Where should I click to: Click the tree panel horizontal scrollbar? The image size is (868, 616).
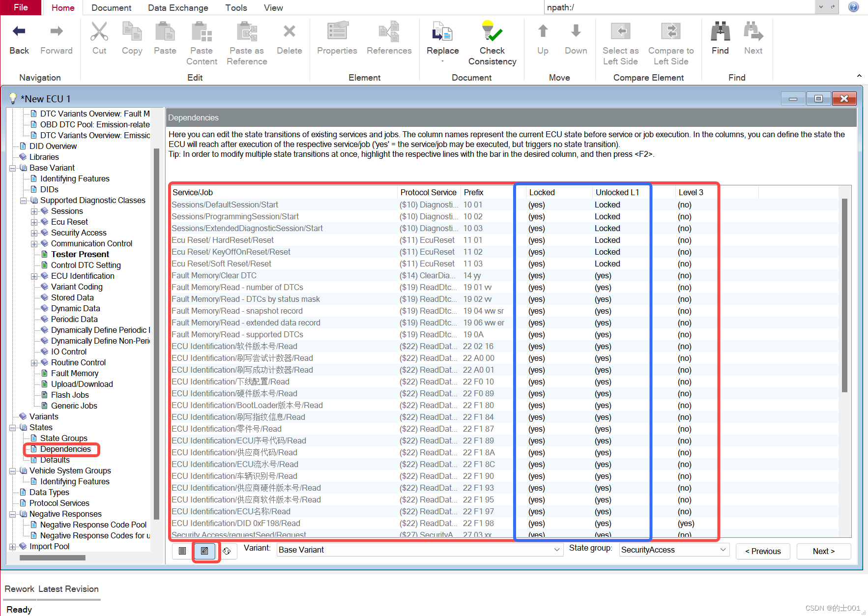click(x=52, y=558)
